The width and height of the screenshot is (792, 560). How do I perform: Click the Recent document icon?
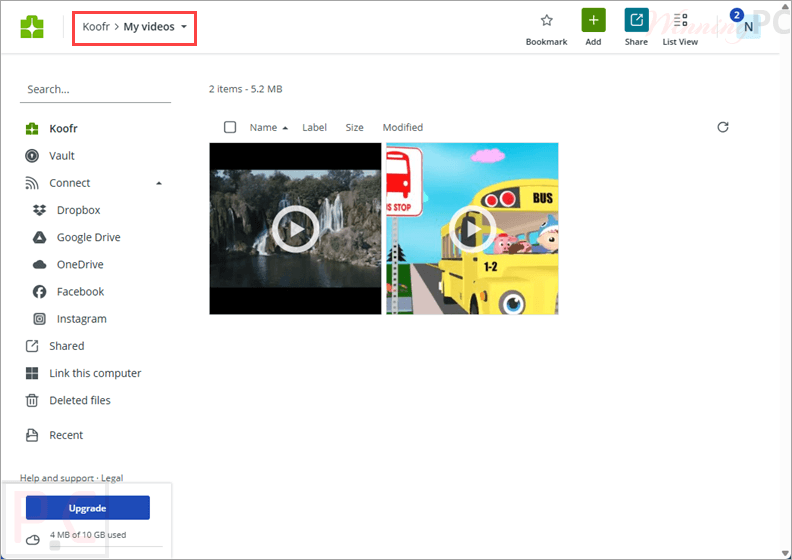(32, 435)
